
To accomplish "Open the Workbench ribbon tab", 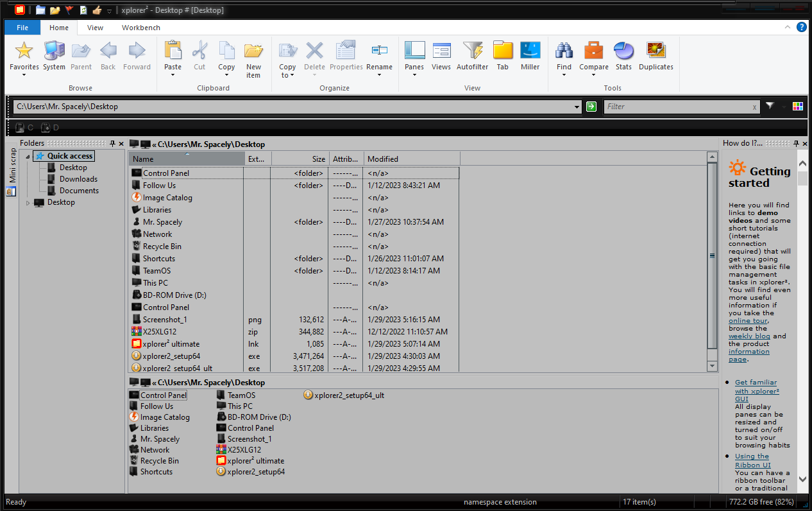I will coord(141,28).
